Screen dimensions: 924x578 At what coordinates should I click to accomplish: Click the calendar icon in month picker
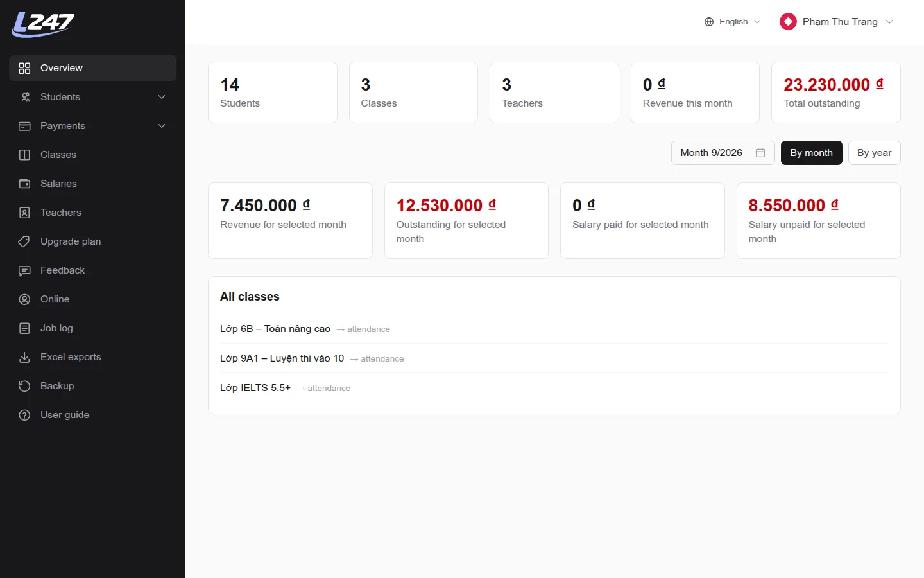click(760, 153)
